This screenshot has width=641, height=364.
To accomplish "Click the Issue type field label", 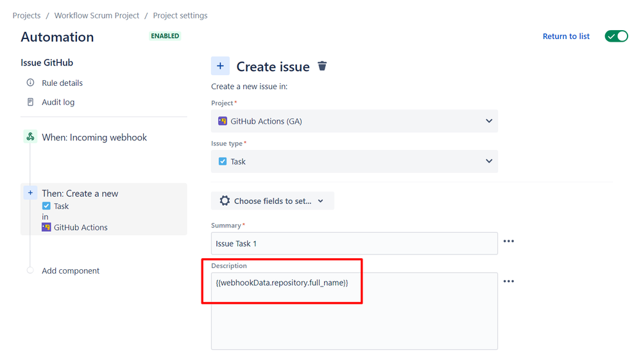I will [x=227, y=144].
